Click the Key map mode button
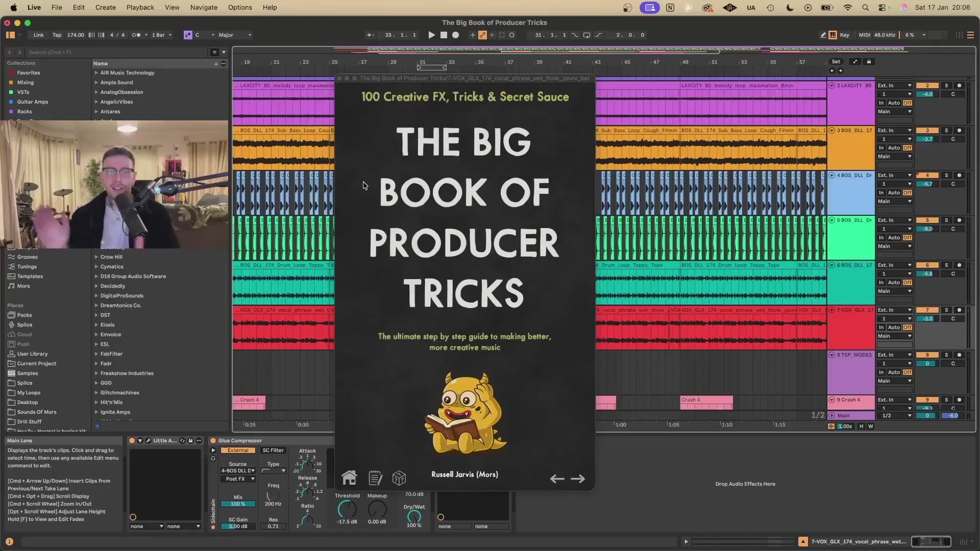The height and width of the screenshot is (551, 980). coord(845,35)
